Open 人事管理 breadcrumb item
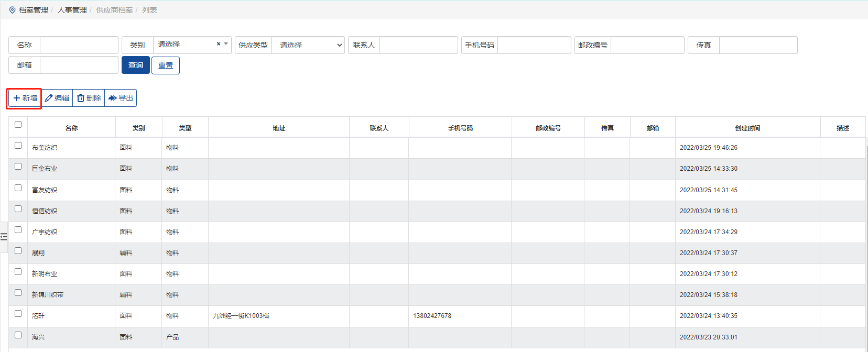The image size is (868, 352). coord(72,10)
